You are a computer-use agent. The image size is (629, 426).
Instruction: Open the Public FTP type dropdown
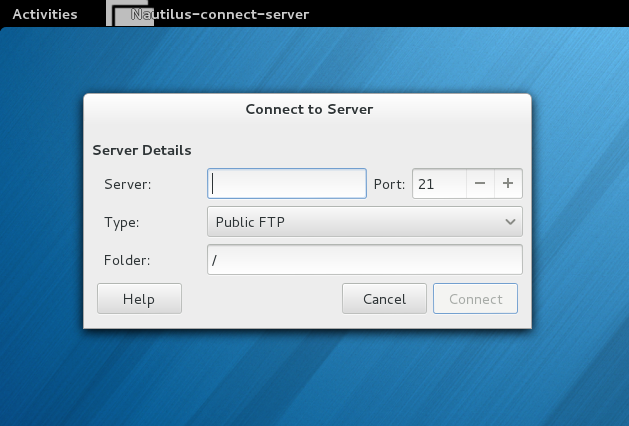[364, 222]
